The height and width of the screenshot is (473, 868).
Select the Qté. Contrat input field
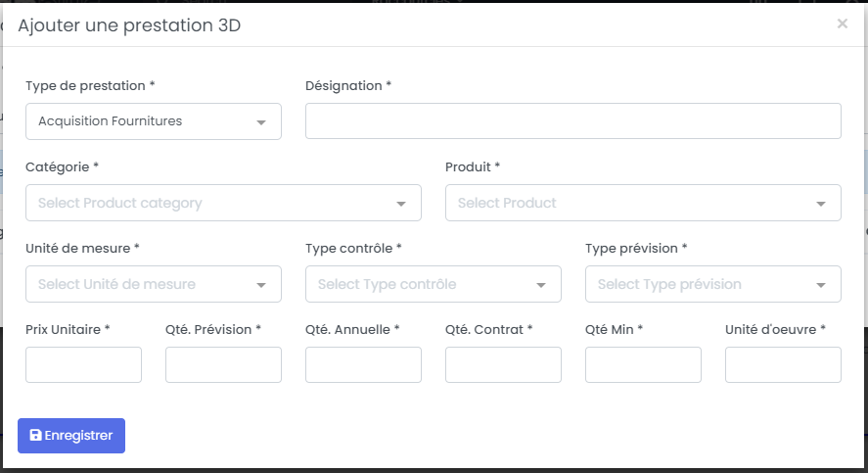503,365
